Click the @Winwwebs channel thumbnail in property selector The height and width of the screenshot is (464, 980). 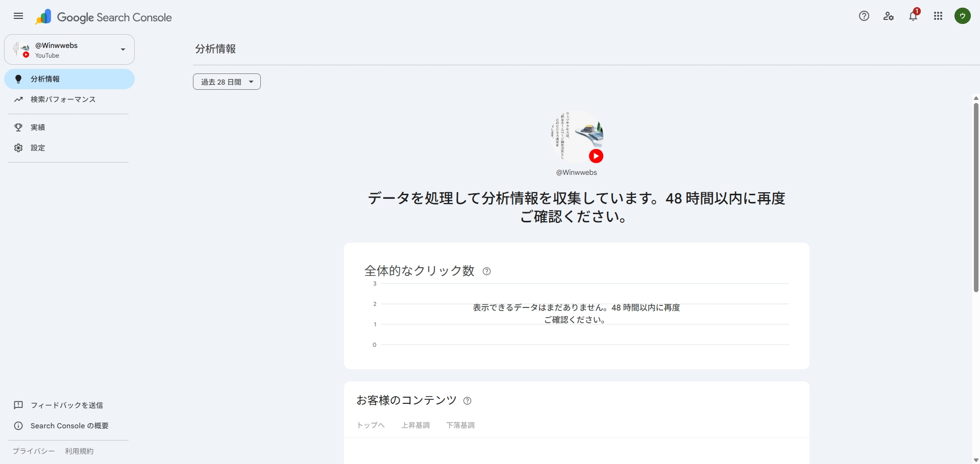click(x=21, y=49)
